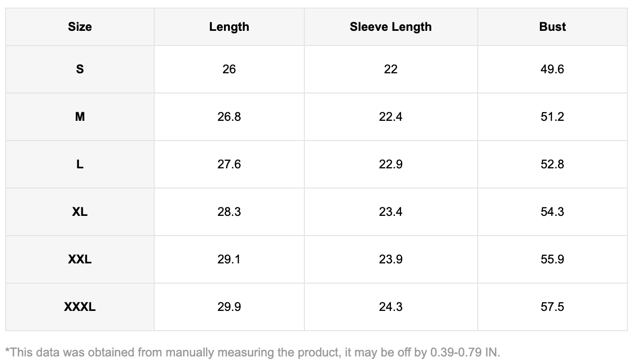The height and width of the screenshot is (364, 635).
Task: Click the Length column header
Action: coord(229,27)
